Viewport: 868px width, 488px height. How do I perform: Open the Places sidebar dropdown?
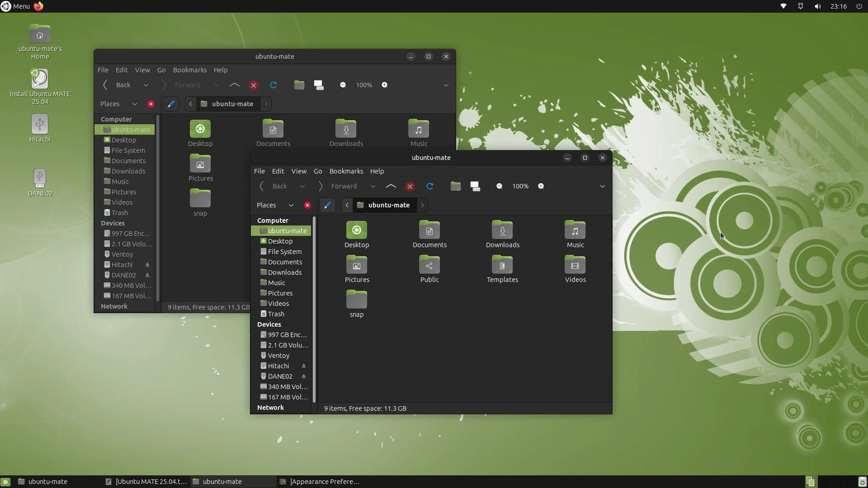click(x=291, y=205)
